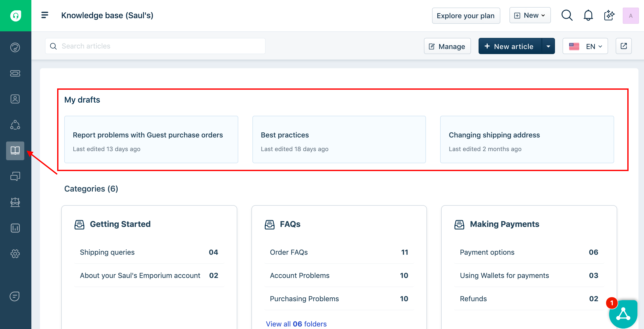Click the notifications bell icon
644x329 pixels.
(588, 16)
